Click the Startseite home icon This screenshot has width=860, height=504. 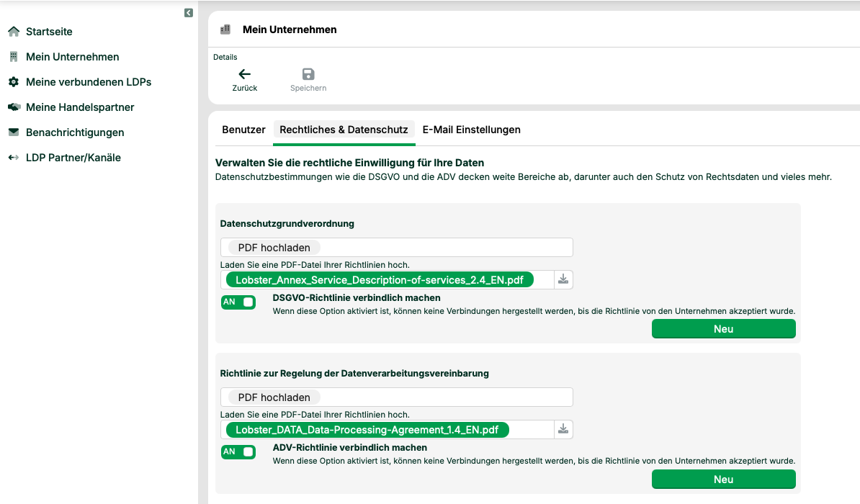(x=14, y=31)
